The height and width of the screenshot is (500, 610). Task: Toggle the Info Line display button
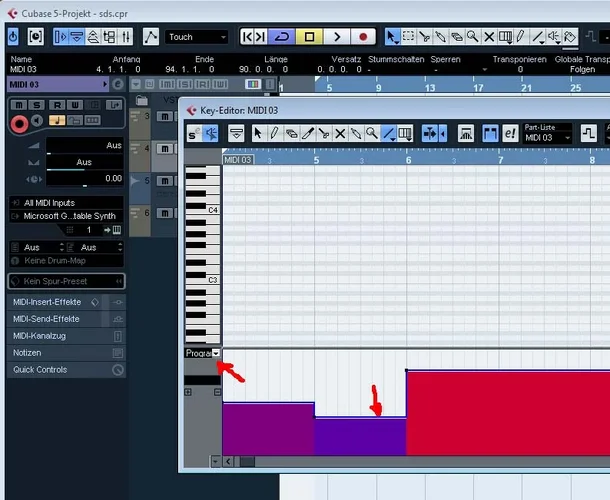tap(77, 37)
